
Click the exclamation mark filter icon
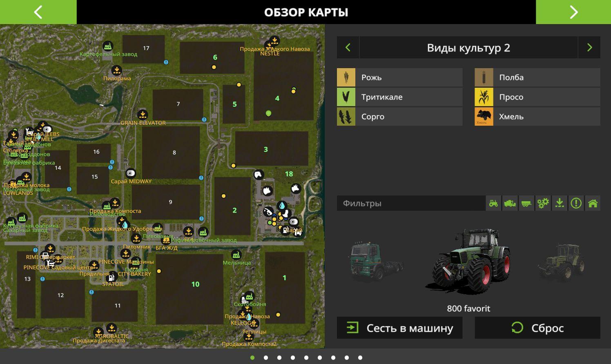click(x=576, y=203)
